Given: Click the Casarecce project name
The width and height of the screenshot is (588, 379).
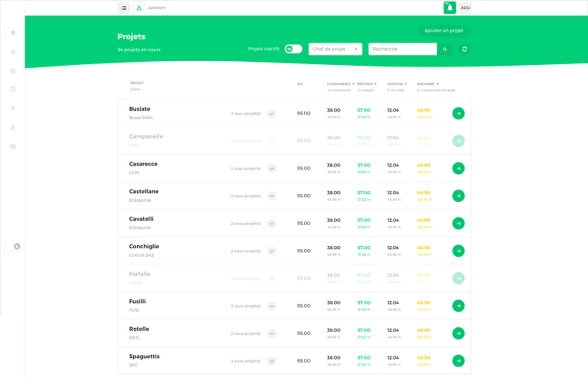Looking at the screenshot, I should [143, 164].
